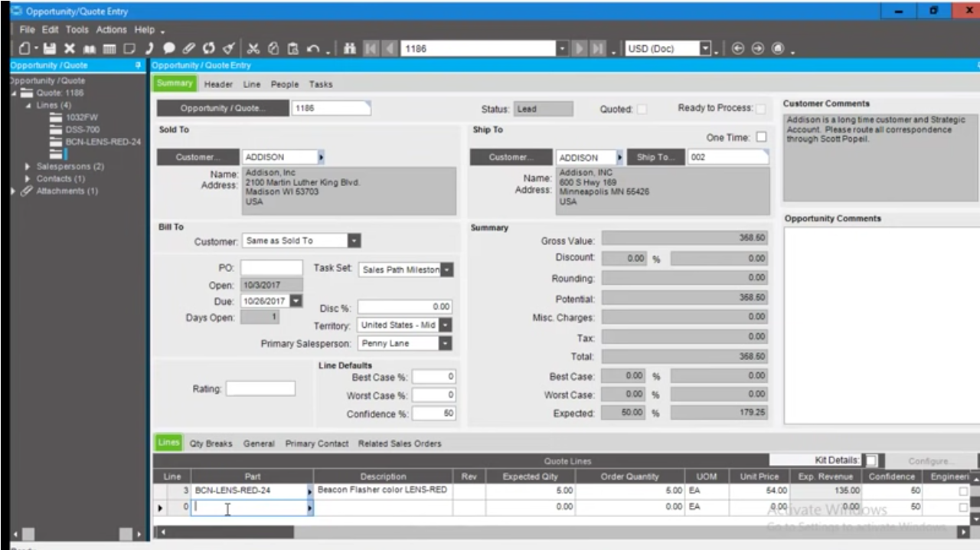Click the Scissors cut icon

253,48
